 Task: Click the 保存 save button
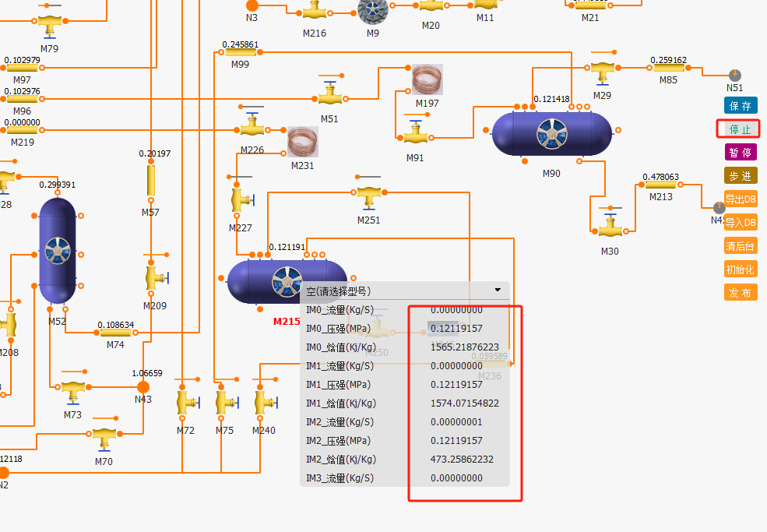click(741, 106)
